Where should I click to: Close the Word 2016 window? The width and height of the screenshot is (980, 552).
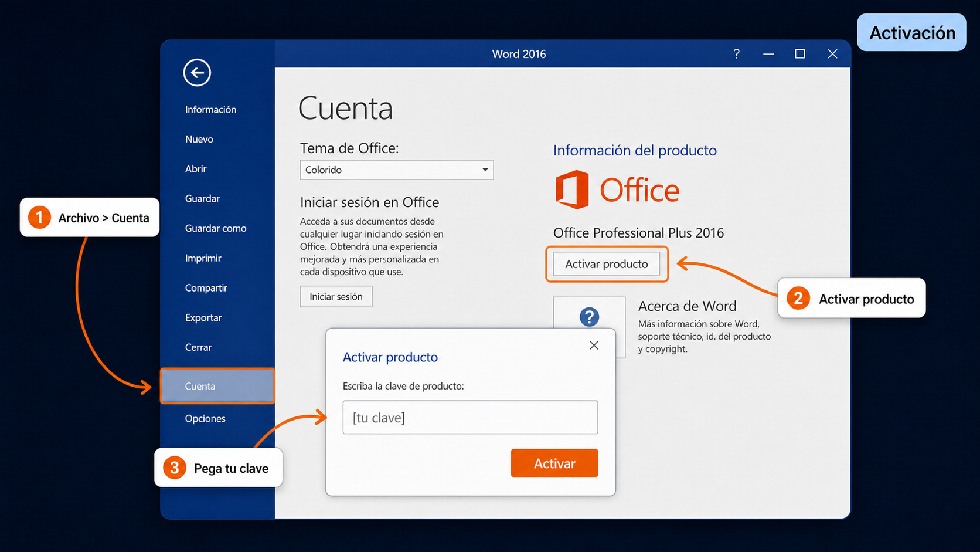pos(832,54)
